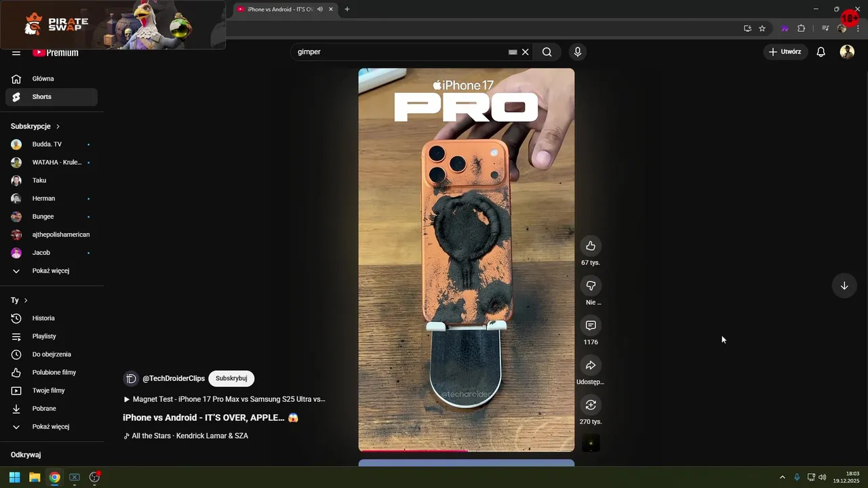Open the notifications bell
The image size is (868, 488).
click(821, 52)
